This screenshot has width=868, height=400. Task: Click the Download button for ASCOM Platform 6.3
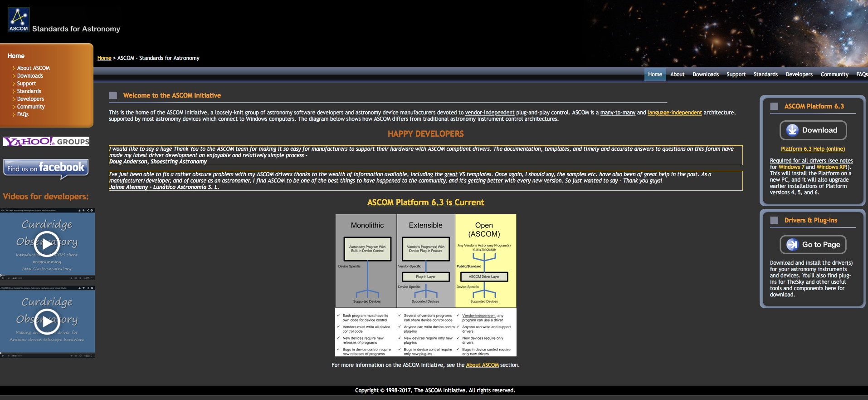pyautogui.click(x=813, y=130)
